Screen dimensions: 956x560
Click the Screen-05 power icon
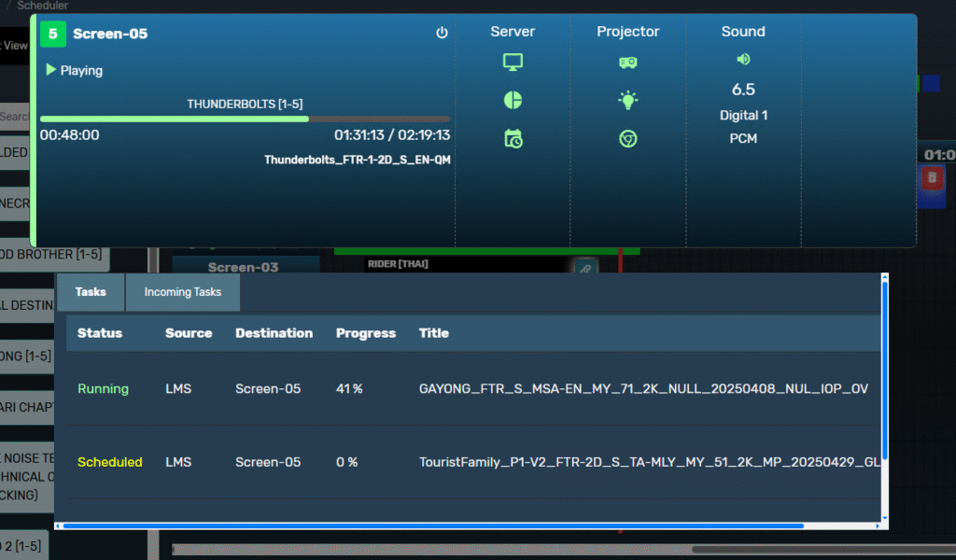point(443,33)
